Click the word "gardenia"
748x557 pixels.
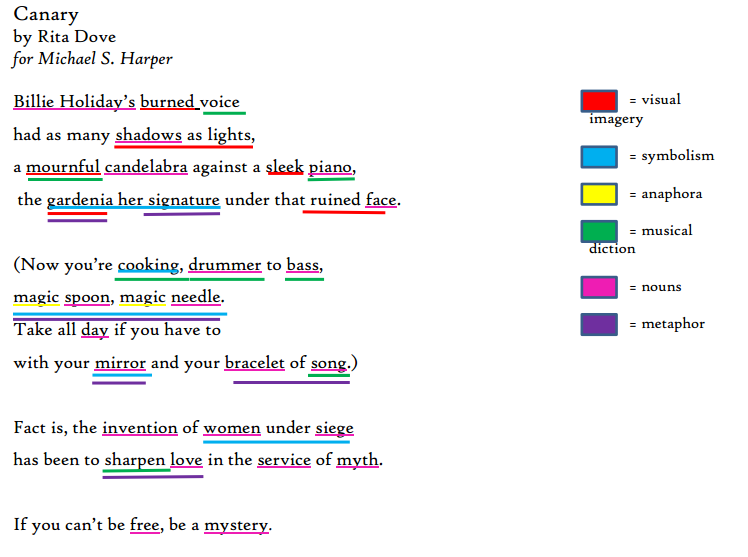pyautogui.click(x=80, y=200)
